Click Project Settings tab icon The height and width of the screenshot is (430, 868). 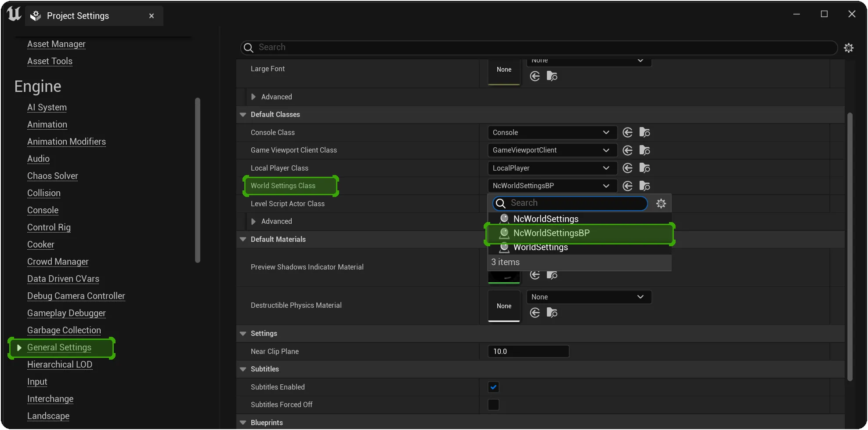[x=36, y=16]
